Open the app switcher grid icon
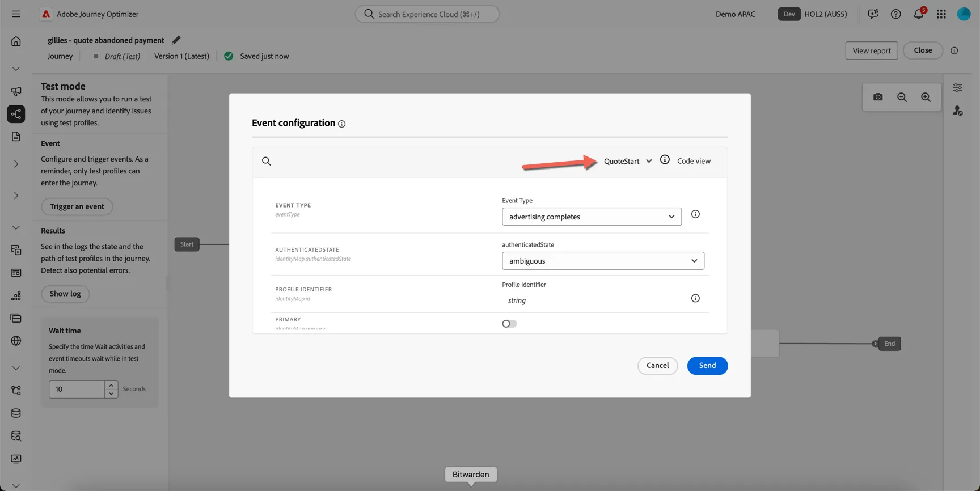 [941, 14]
